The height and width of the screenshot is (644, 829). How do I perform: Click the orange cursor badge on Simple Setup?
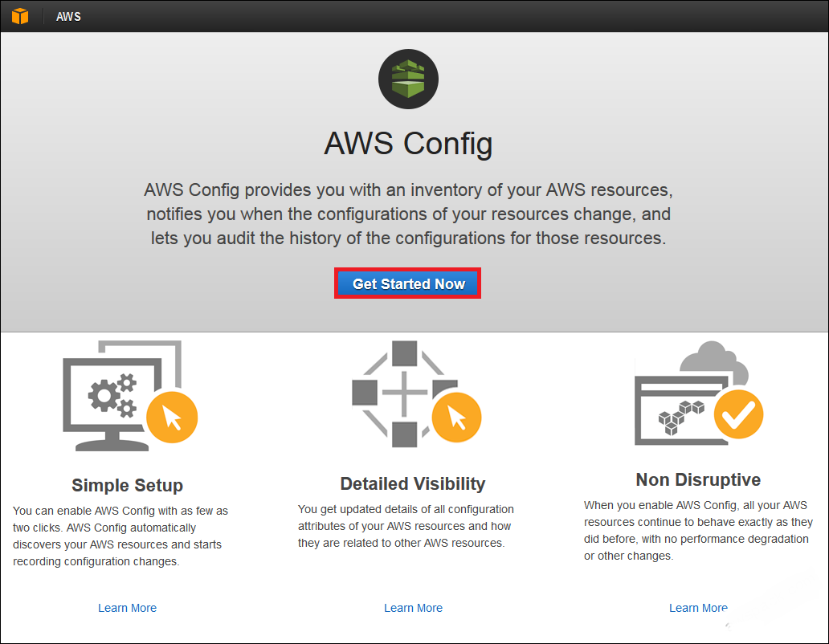coord(172,418)
